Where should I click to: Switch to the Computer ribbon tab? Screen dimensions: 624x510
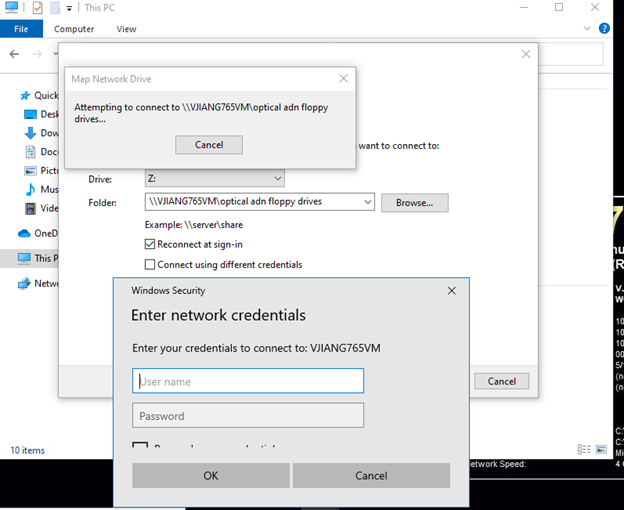point(74,29)
